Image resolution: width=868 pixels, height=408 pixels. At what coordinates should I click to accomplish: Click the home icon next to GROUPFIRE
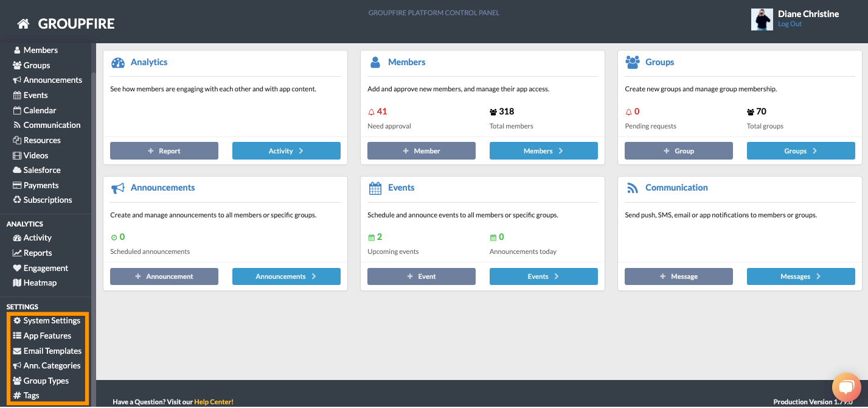pos(23,24)
